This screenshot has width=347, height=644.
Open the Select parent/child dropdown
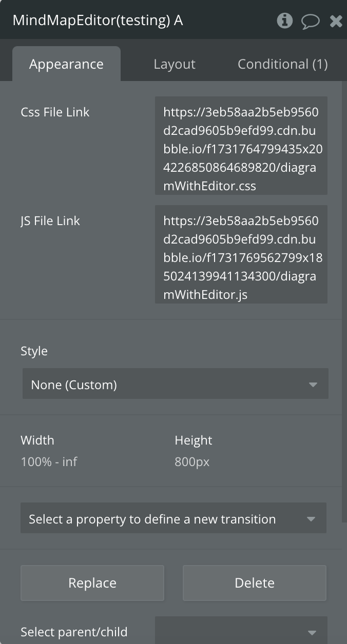coord(241,631)
